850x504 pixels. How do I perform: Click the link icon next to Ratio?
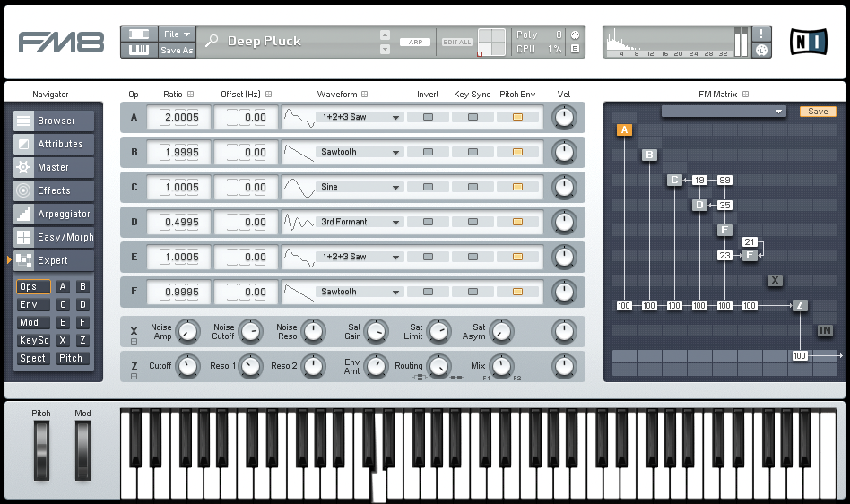191,94
